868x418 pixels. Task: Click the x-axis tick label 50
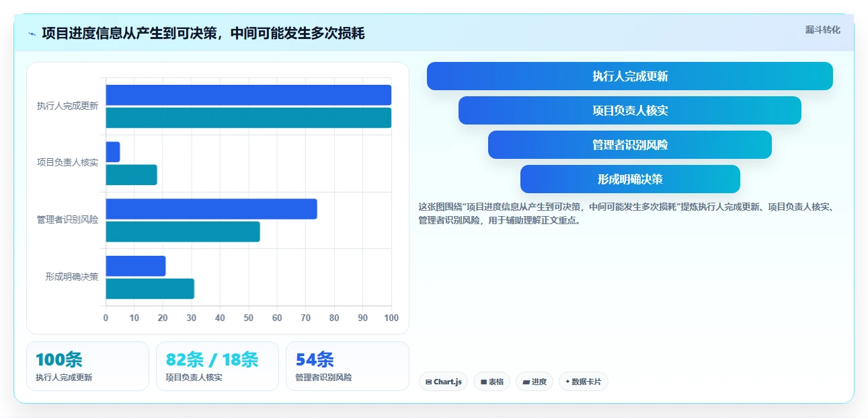(249, 318)
